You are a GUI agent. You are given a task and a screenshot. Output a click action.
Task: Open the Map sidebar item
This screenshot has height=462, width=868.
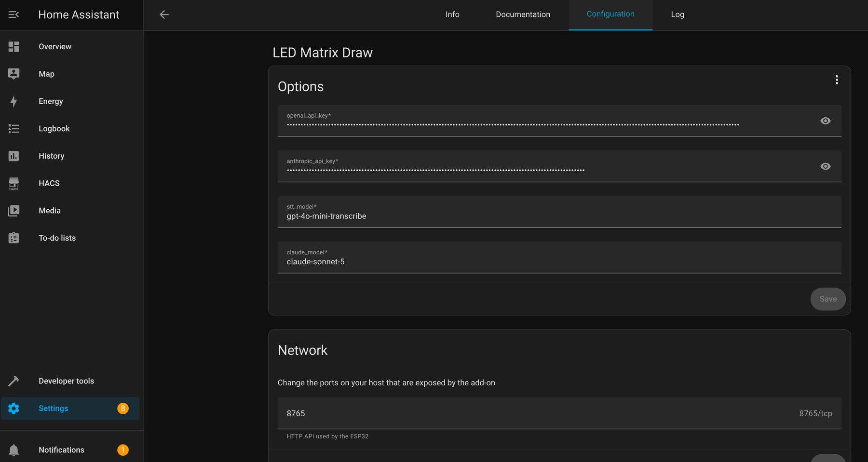tap(70, 74)
